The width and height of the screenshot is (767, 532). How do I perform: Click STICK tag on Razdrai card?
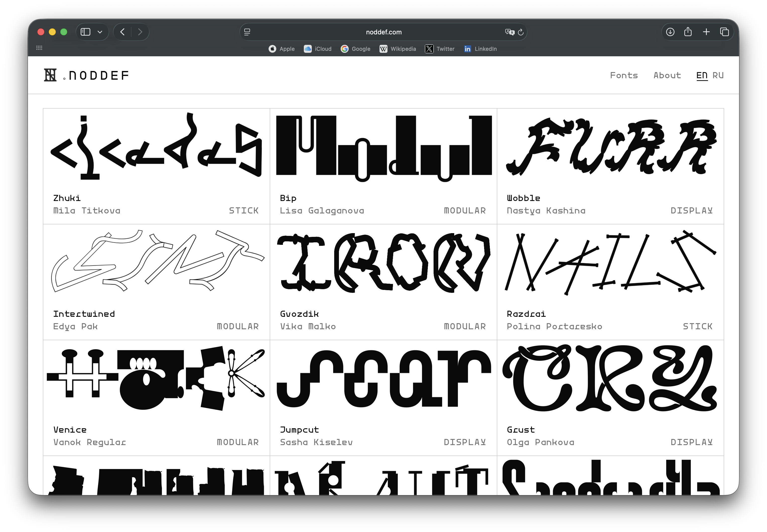[x=698, y=326]
